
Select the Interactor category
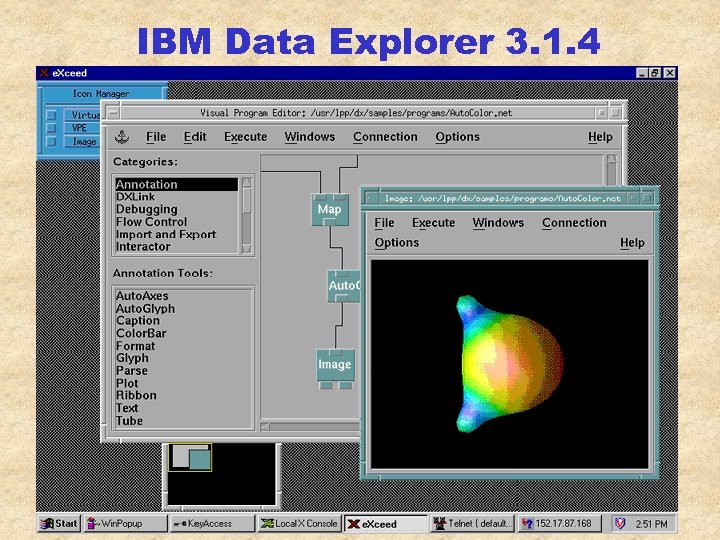coord(177,247)
